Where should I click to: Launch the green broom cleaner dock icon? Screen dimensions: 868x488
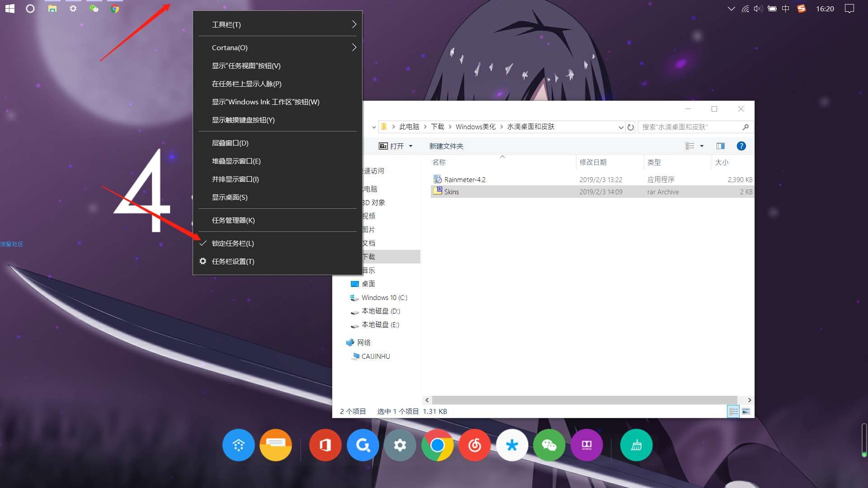click(636, 445)
